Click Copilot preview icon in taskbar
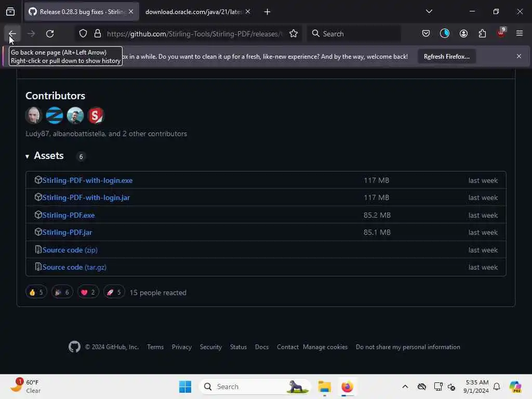The image size is (532, 399). (515, 387)
